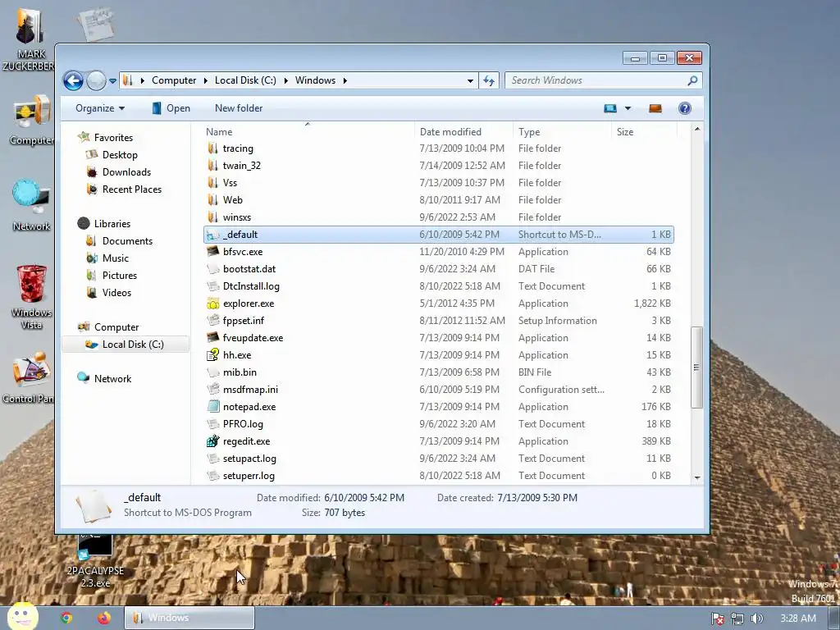The width and height of the screenshot is (840, 630).
Task: Click the Refresh button beside address bar
Action: point(489,80)
